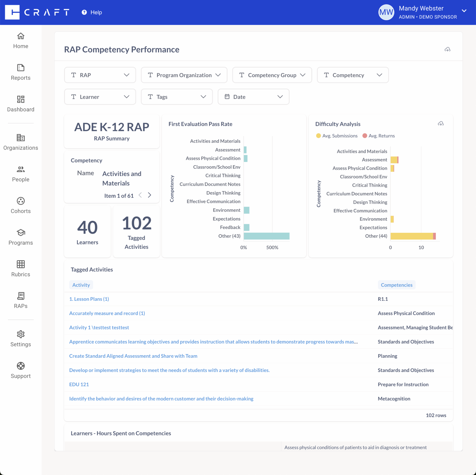Go to next competency item arrow
476x475 pixels.
point(149,195)
